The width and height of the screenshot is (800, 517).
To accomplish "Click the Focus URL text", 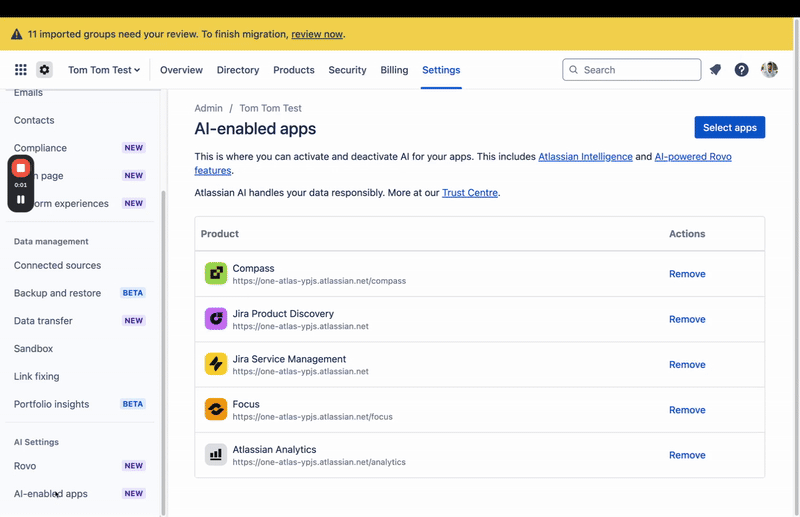I will point(312,416).
